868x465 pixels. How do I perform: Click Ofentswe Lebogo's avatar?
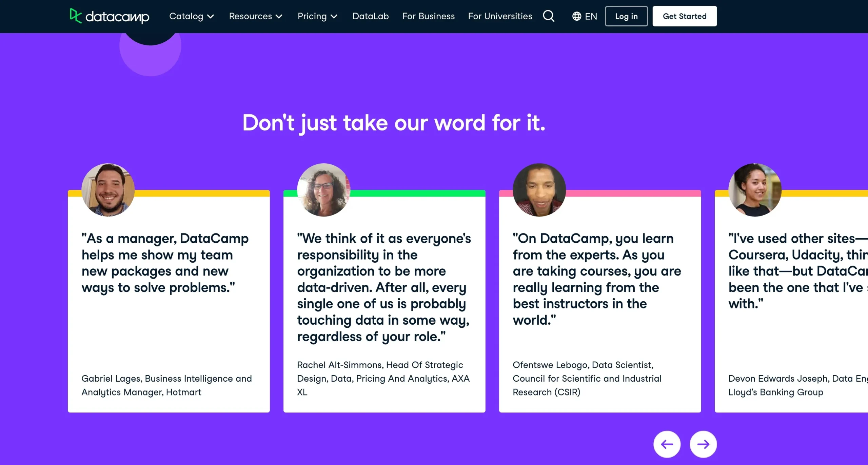click(539, 190)
